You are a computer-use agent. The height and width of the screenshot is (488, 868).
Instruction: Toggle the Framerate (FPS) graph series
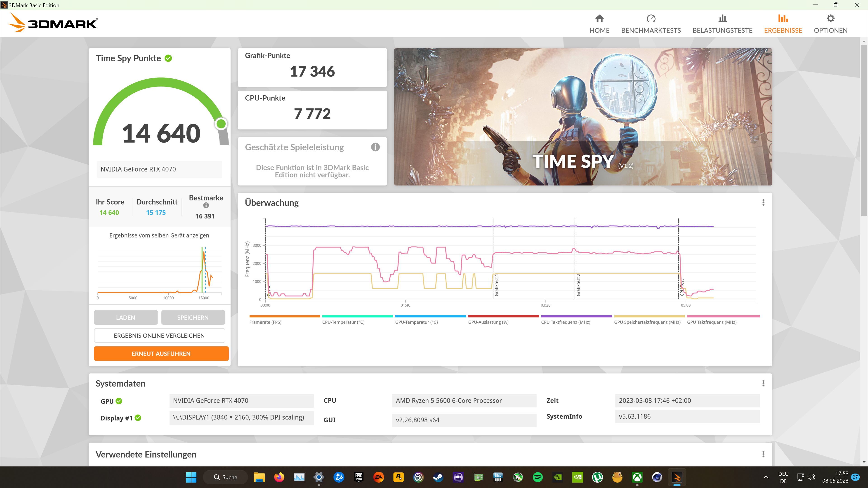[x=284, y=318]
